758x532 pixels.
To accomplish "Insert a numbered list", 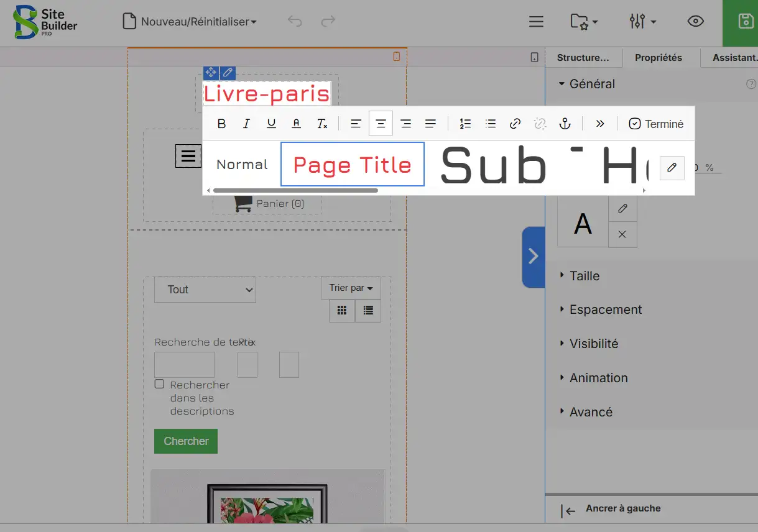I will tap(465, 124).
